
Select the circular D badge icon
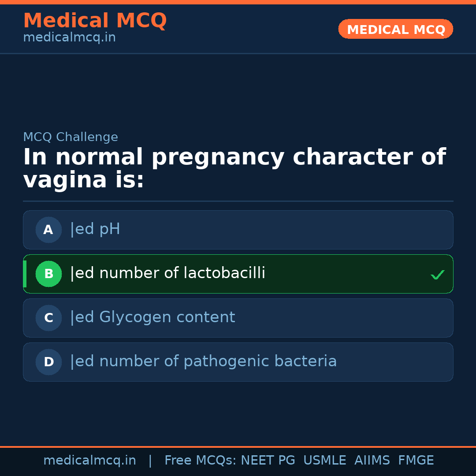tap(48, 362)
